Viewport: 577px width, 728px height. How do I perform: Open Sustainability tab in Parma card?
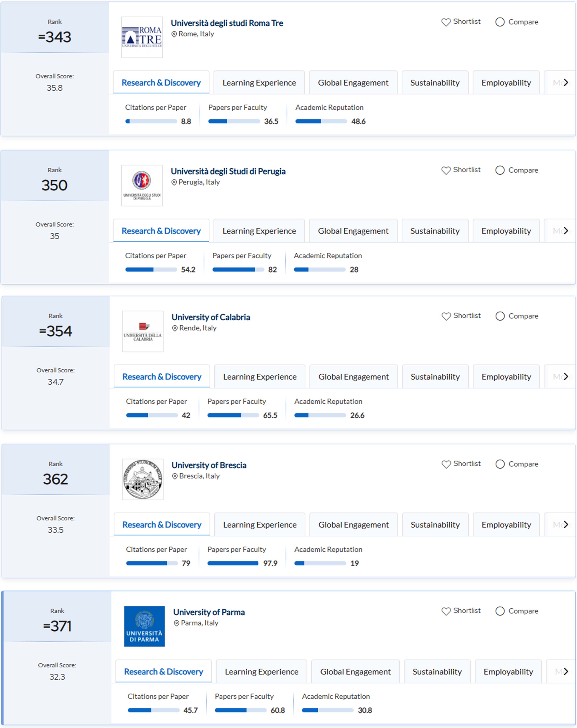(437, 672)
